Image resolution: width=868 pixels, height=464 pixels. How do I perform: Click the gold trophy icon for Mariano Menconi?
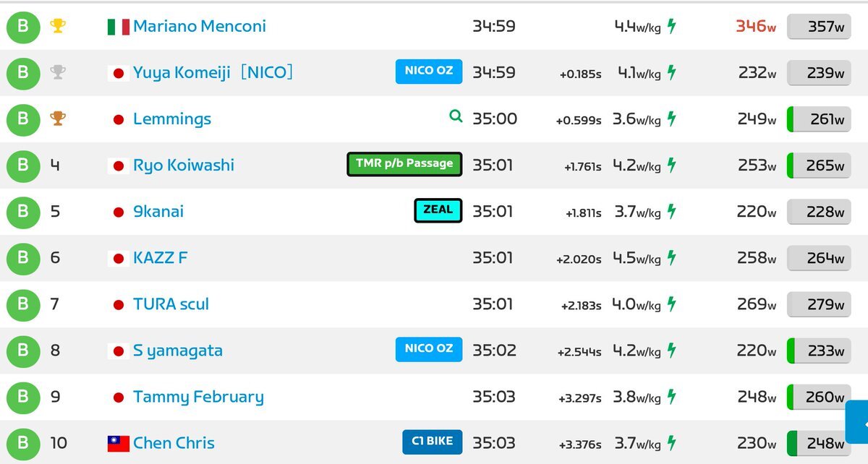pos(58,26)
